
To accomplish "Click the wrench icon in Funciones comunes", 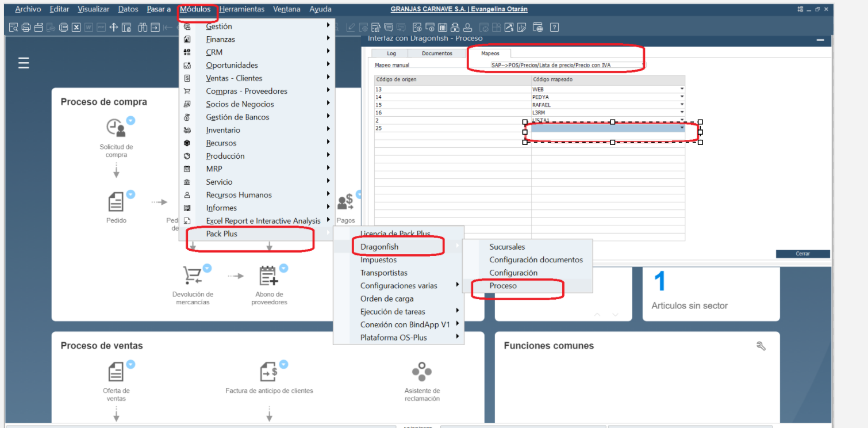I will tap(761, 346).
